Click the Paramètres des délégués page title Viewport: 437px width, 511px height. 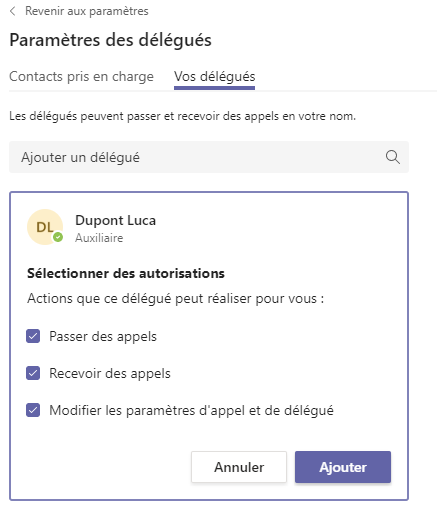point(110,40)
